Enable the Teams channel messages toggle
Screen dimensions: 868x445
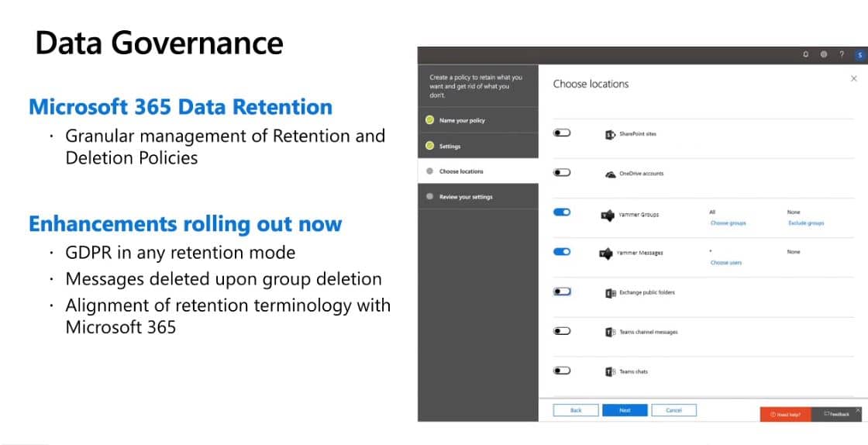562,331
